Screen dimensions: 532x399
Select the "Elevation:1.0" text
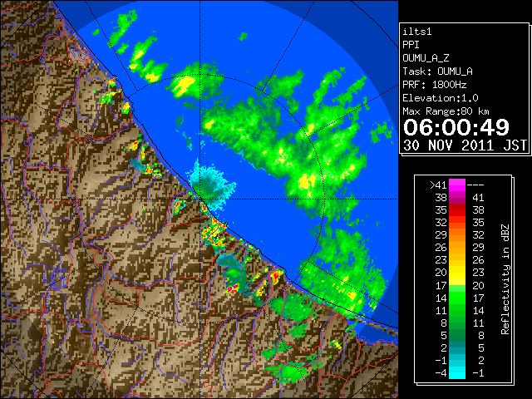[441, 98]
